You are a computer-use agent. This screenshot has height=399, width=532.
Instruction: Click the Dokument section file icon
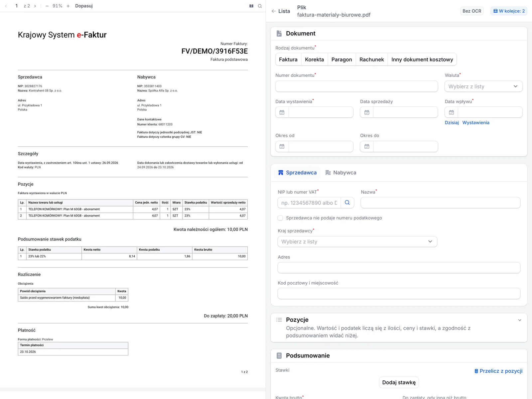(279, 34)
